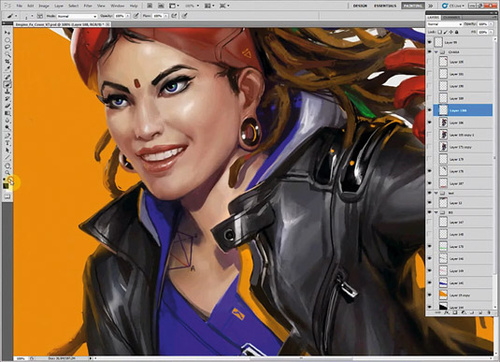Click the Opacity field in options bar

(x=120, y=16)
